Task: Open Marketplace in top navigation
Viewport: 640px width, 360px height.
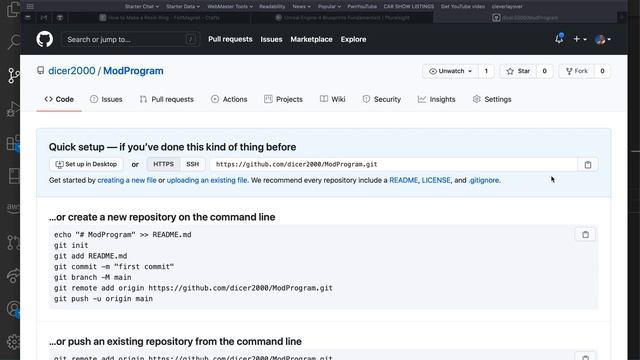Action: pos(311,39)
